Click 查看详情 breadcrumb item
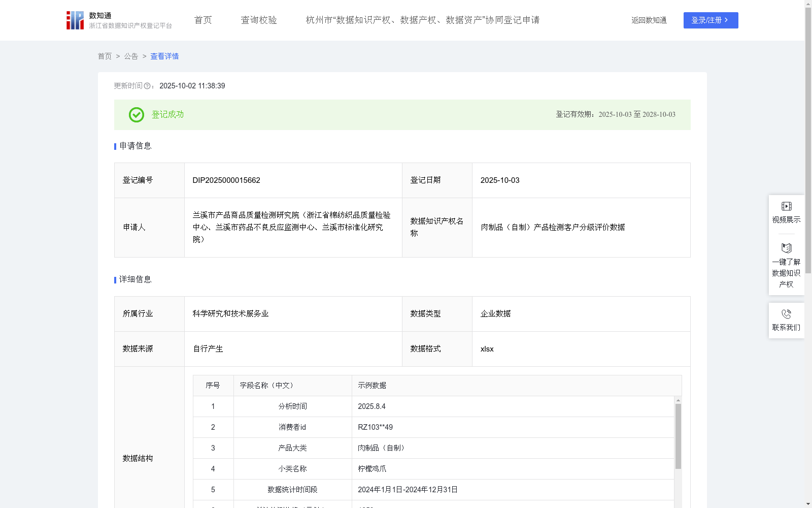Image resolution: width=812 pixels, height=508 pixels. (x=164, y=56)
